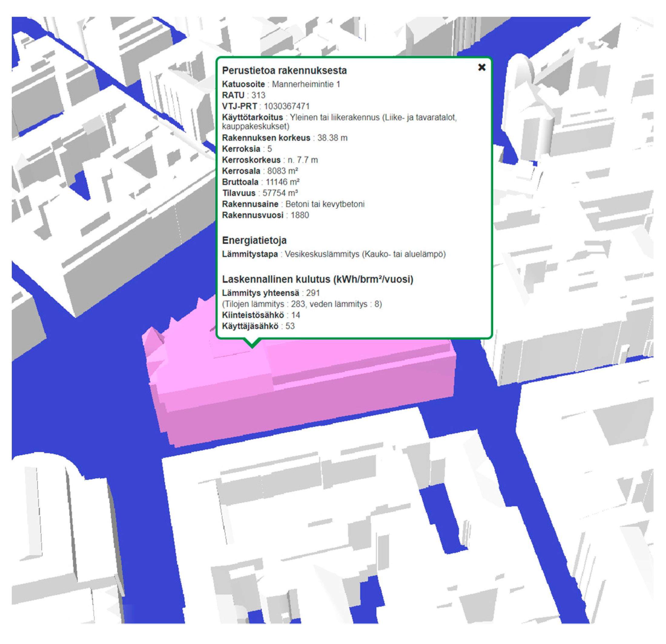The image size is (666, 644).
Task: Click the Laskennallinen kulutus heading
Action: pyautogui.click(x=317, y=279)
